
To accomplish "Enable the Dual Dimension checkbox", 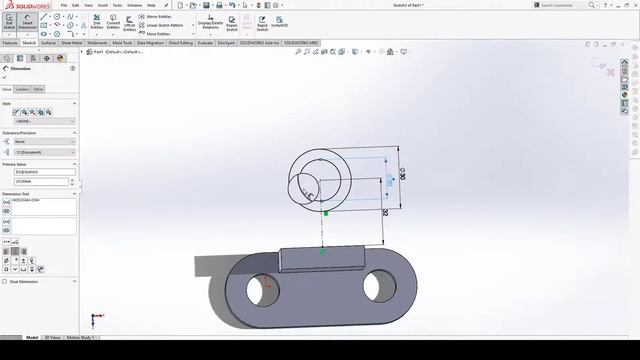I will point(4,282).
